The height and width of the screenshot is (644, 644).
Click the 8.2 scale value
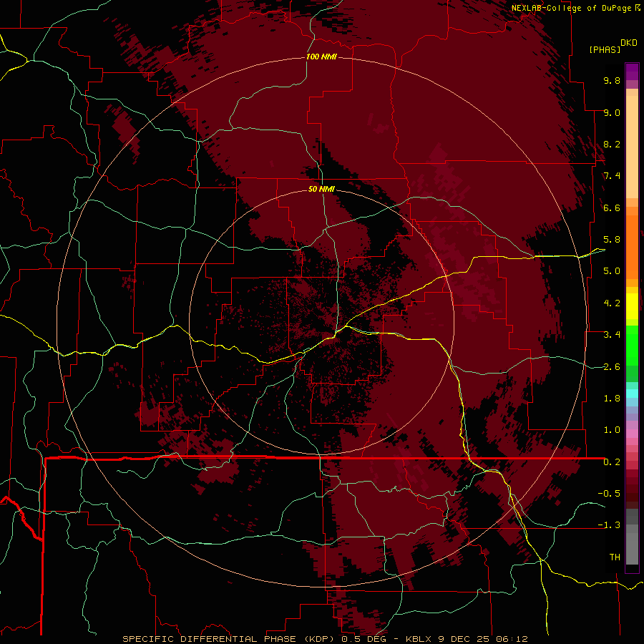pyautogui.click(x=612, y=144)
